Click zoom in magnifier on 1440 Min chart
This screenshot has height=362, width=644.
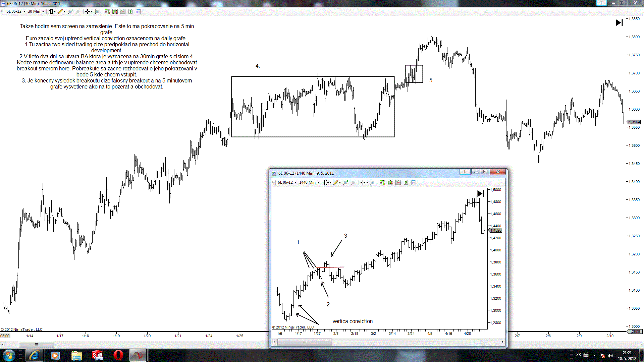(345, 182)
